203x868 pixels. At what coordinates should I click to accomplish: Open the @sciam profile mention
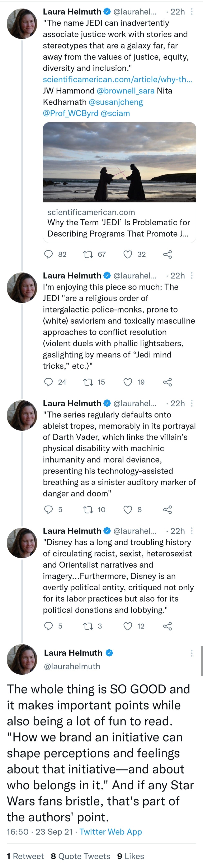(x=115, y=114)
